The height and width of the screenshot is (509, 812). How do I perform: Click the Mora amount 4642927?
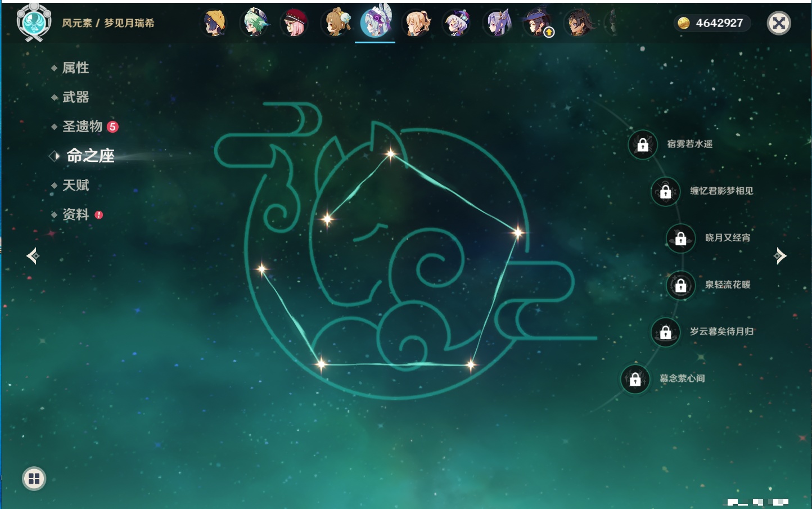pyautogui.click(x=719, y=23)
